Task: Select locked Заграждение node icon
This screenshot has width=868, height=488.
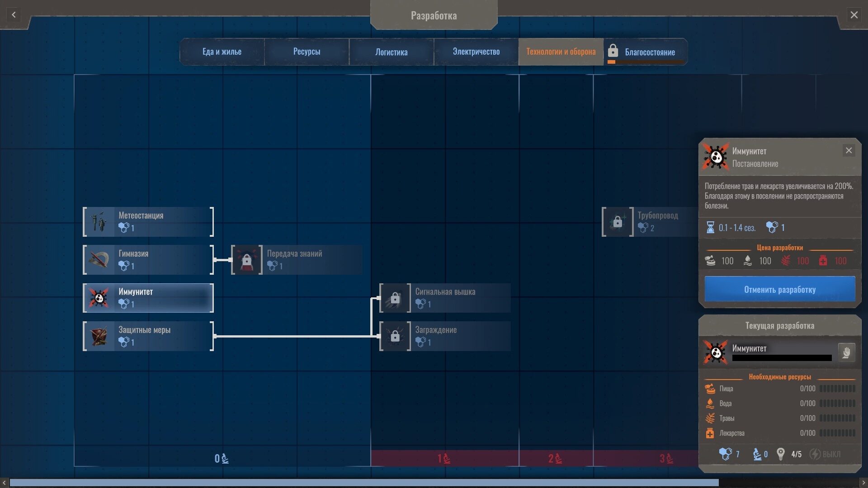Action: 395,336
